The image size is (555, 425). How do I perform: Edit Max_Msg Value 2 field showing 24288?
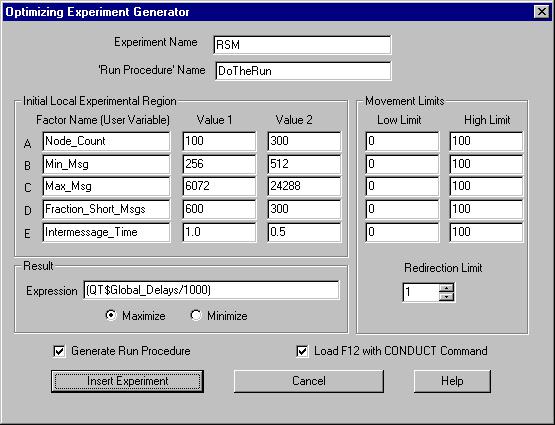304,186
